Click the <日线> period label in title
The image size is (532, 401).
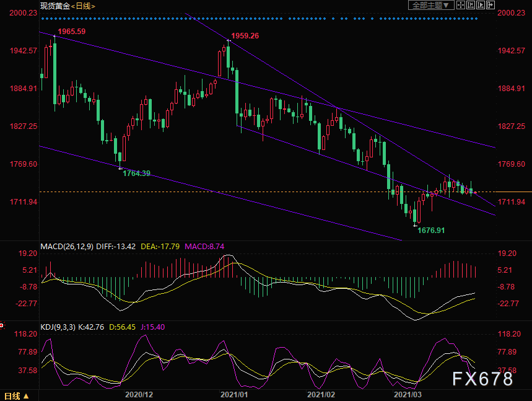pyautogui.click(x=83, y=6)
